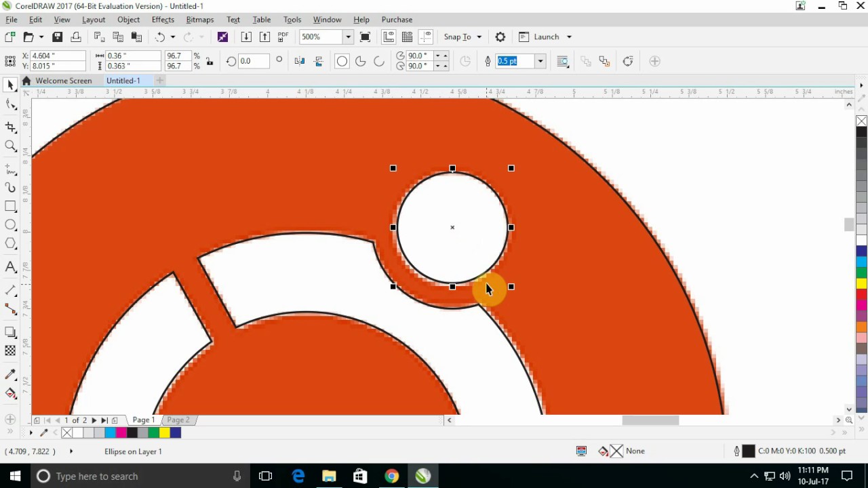The height and width of the screenshot is (488, 868).
Task: Open the outline width 0.5 pt dropdown
Action: point(540,61)
